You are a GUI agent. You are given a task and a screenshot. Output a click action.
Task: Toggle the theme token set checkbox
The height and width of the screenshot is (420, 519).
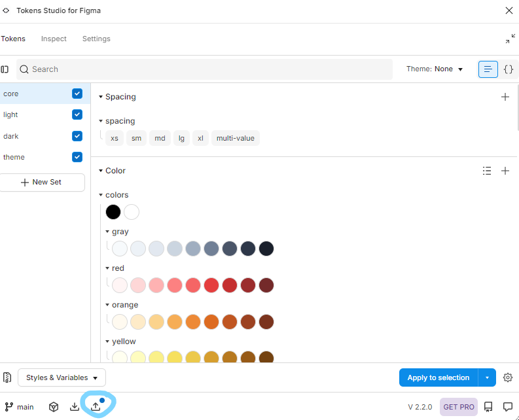click(77, 157)
